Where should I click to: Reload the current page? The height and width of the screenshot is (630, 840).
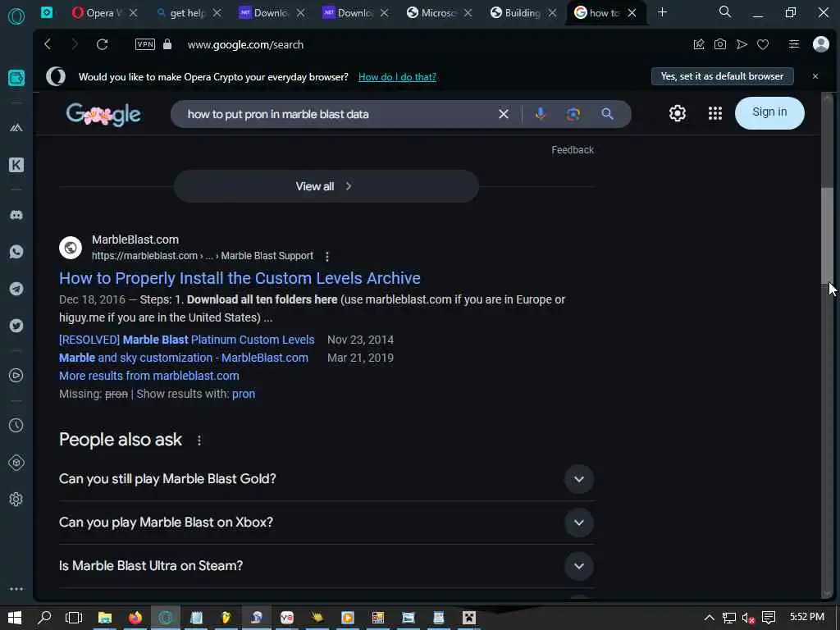(x=102, y=44)
